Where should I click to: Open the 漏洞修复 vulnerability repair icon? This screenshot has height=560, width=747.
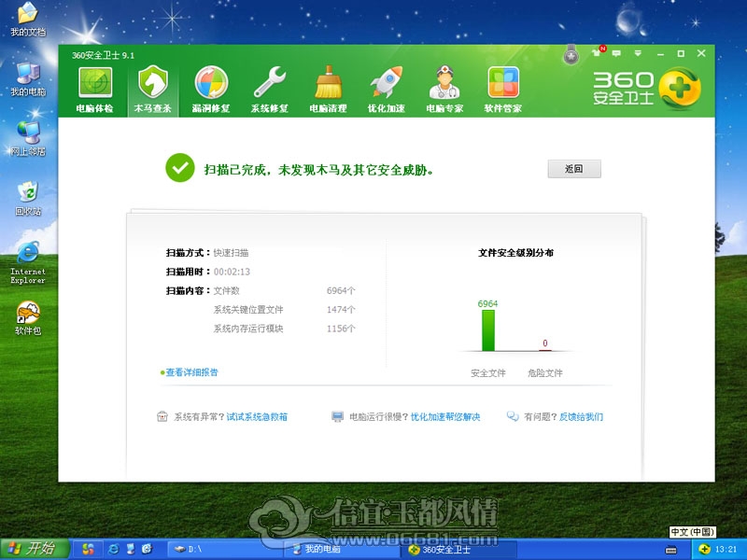tap(210, 89)
